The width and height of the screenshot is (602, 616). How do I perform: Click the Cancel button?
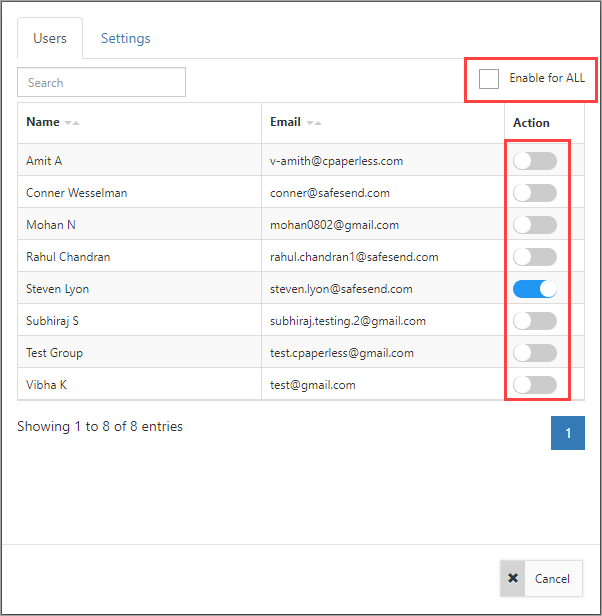pos(541,578)
